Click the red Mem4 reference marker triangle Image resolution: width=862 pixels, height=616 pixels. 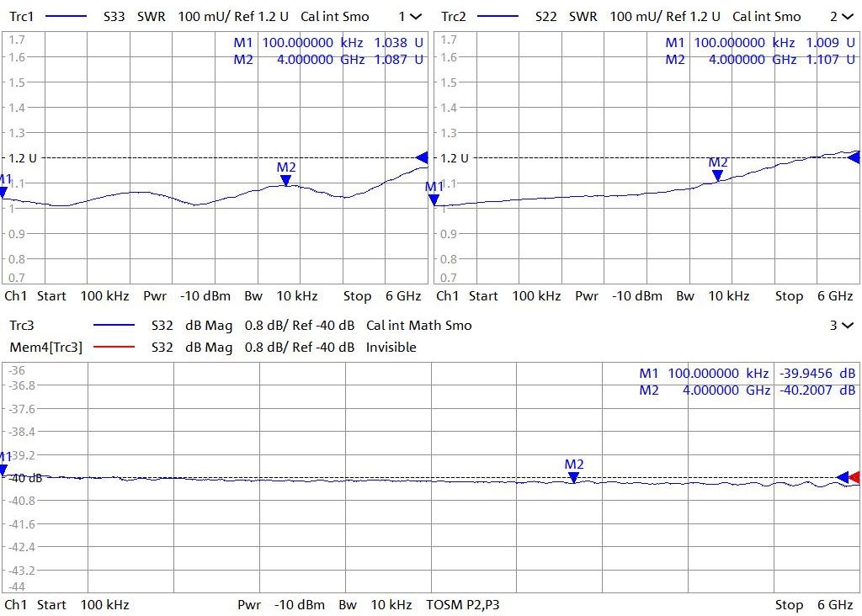[855, 477]
